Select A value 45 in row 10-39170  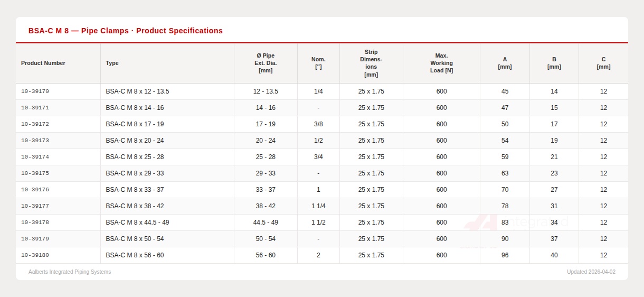[x=505, y=91]
